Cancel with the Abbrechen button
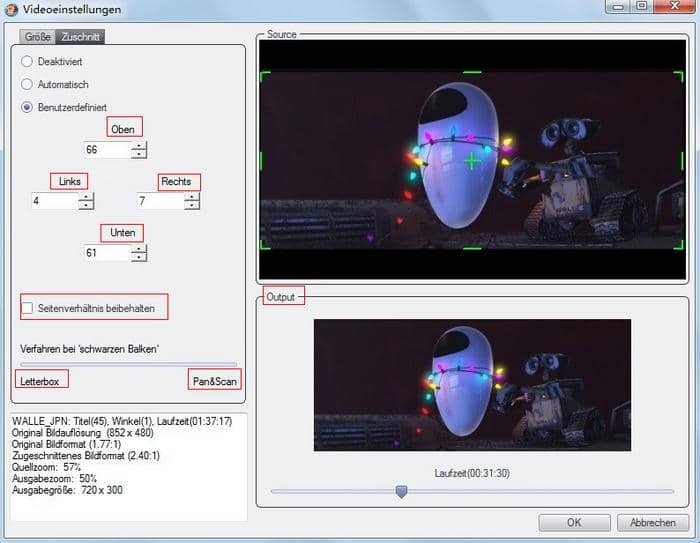 tap(653, 522)
